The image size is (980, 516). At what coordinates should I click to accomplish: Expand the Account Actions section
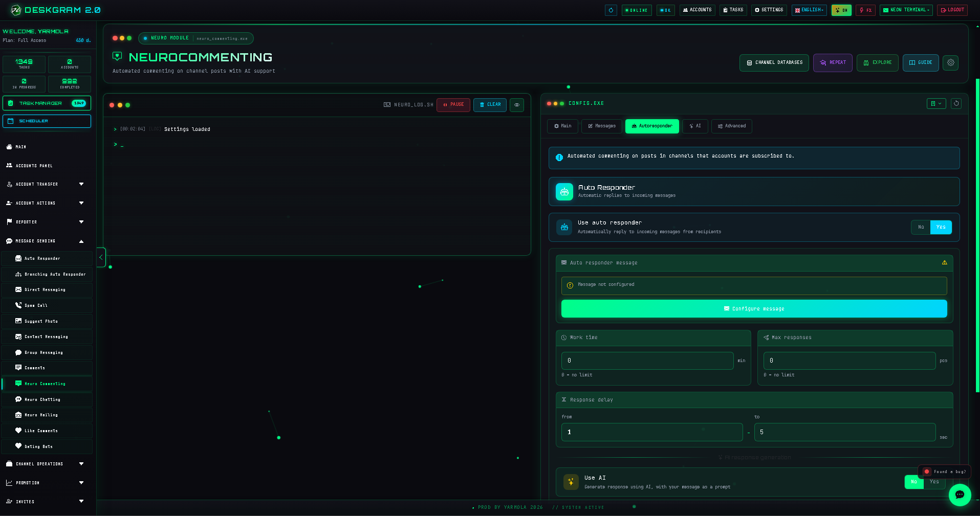[x=46, y=203]
